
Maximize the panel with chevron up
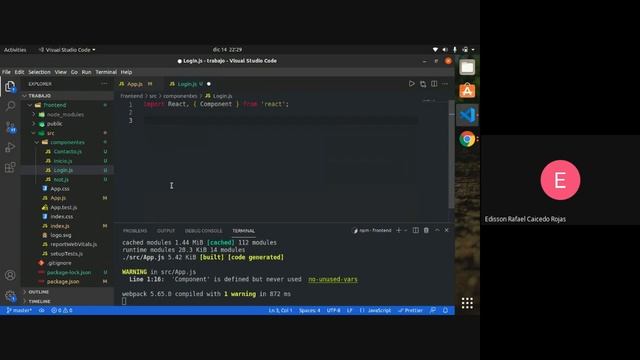point(437,230)
